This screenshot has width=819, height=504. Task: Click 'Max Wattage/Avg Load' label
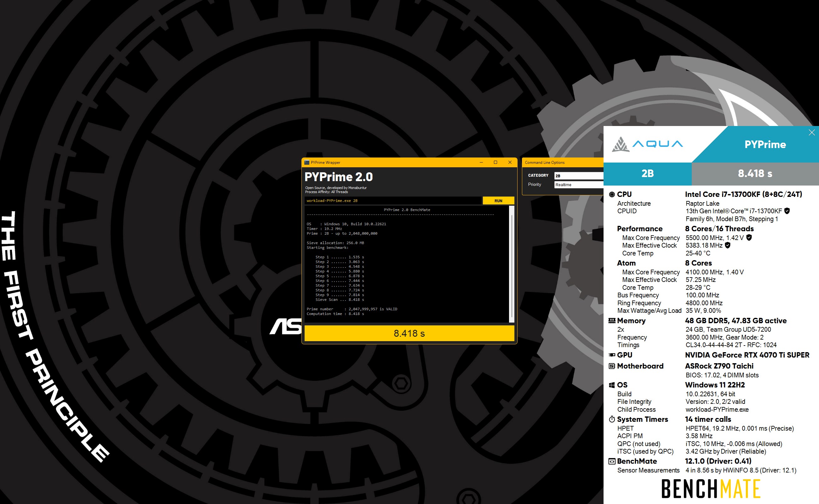tap(649, 311)
